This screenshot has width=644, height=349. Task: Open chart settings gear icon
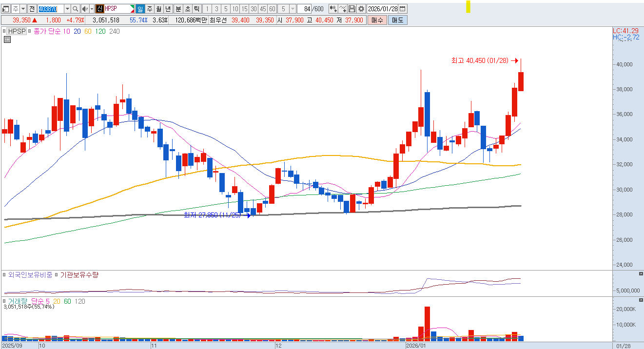point(361,9)
